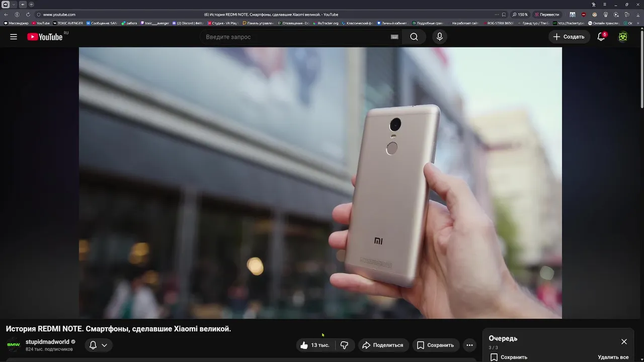Select the first pinned browser tab
This screenshot has height=362, width=644.
(6, 5)
